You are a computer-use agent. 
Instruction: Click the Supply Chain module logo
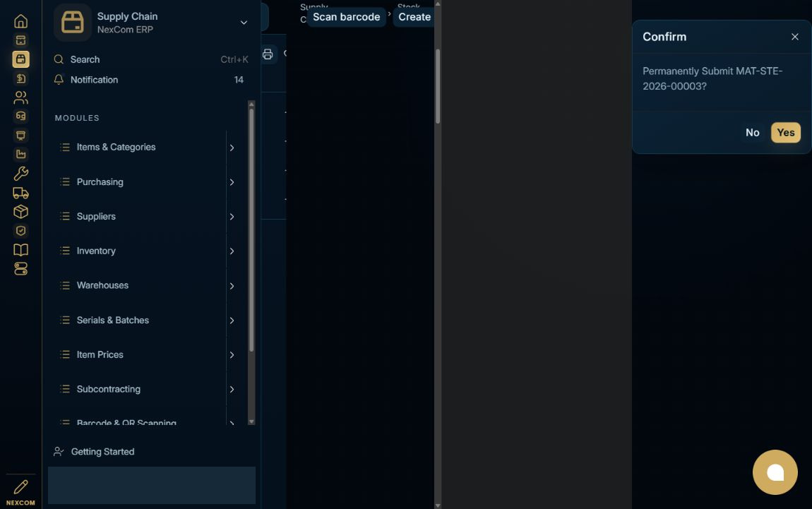(x=73, y=23)
